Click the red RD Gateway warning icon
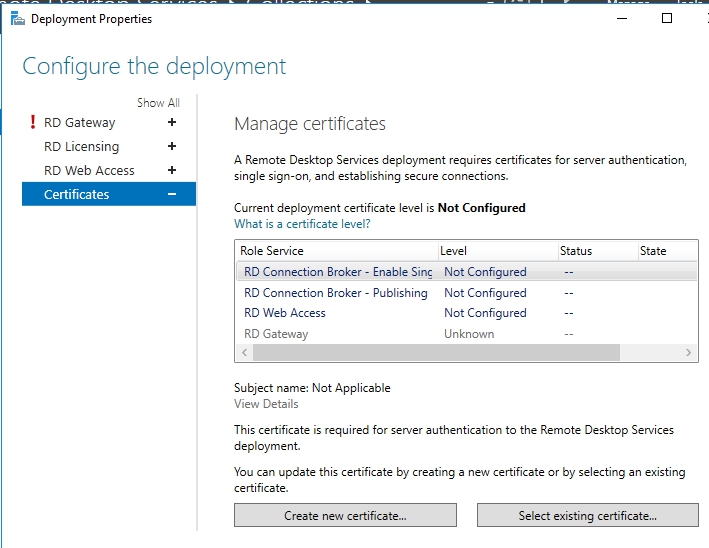This screenshot has height=548, width=709. 33,123
